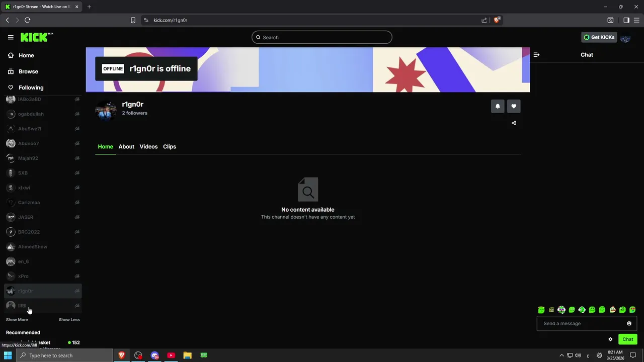This screenshot has width=644, height=362.
Task: Click the r1gn0r Stream browser tab
Action: 42,7
